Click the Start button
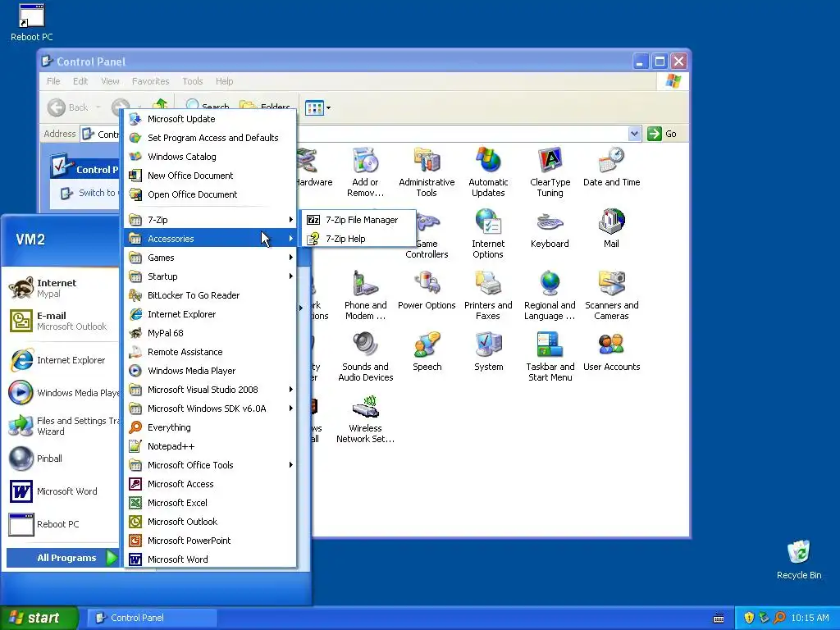 [x=39, y=618]
